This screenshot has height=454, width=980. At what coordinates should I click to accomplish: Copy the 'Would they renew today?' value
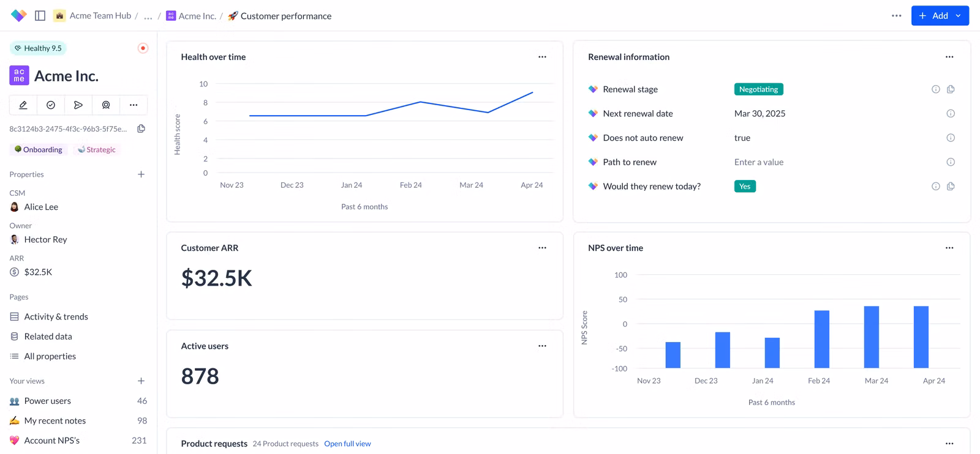click(951, 187)
